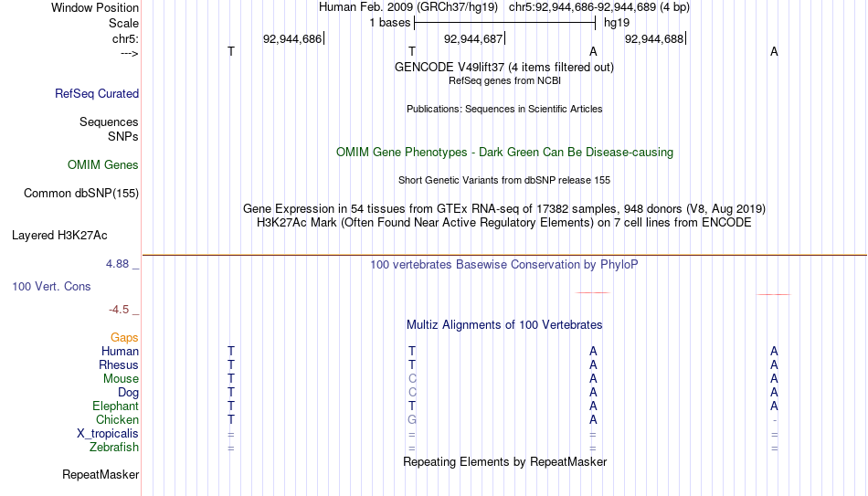Viewport: 868px width, 496px height.
Task: Open OMIM Genes track label
Action: click(x=103, y=165)
